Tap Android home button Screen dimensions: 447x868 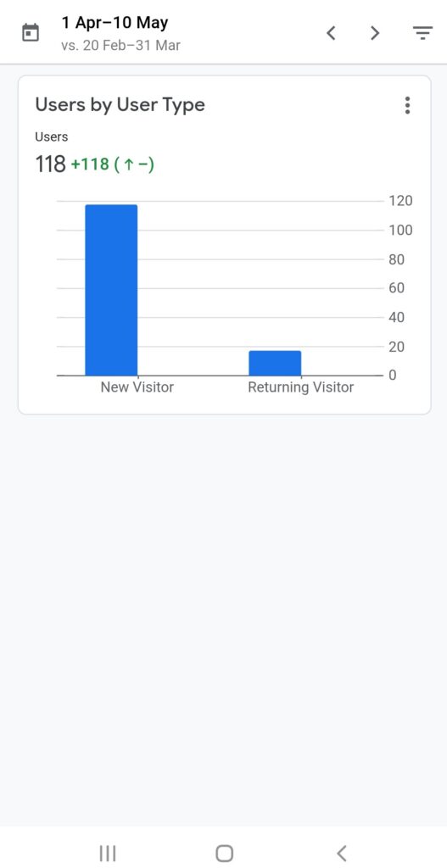[x=224, y=853]
